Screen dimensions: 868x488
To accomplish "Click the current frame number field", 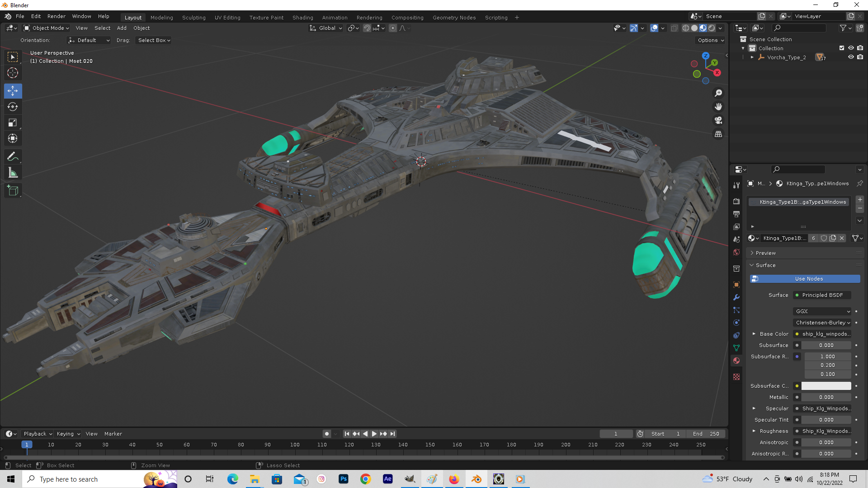I will 616,434.
